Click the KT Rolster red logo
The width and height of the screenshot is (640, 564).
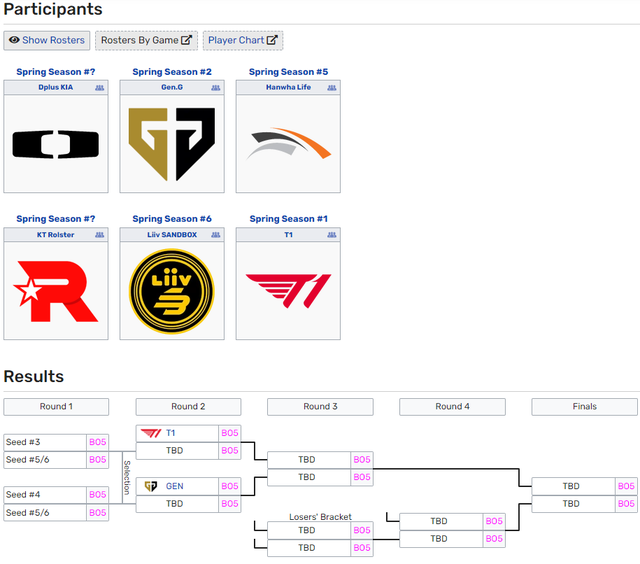click(56, 292)
